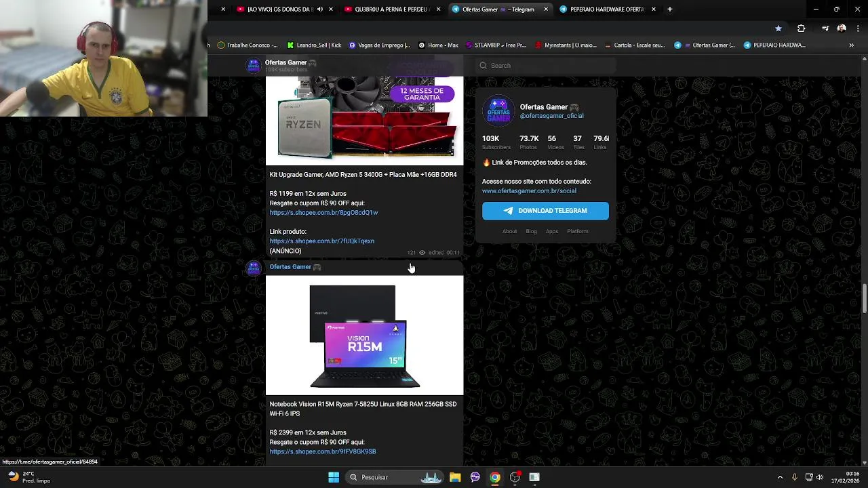868x488 pixels.
Task: Open the About footer link
Action: tap(509, 232)
